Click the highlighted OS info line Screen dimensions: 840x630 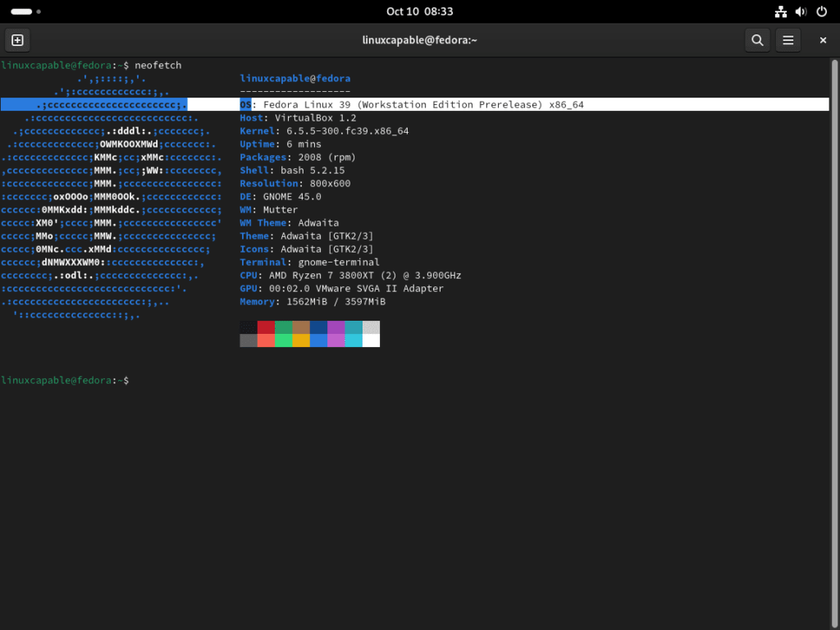pyautogui.click(x=410, y=104)
